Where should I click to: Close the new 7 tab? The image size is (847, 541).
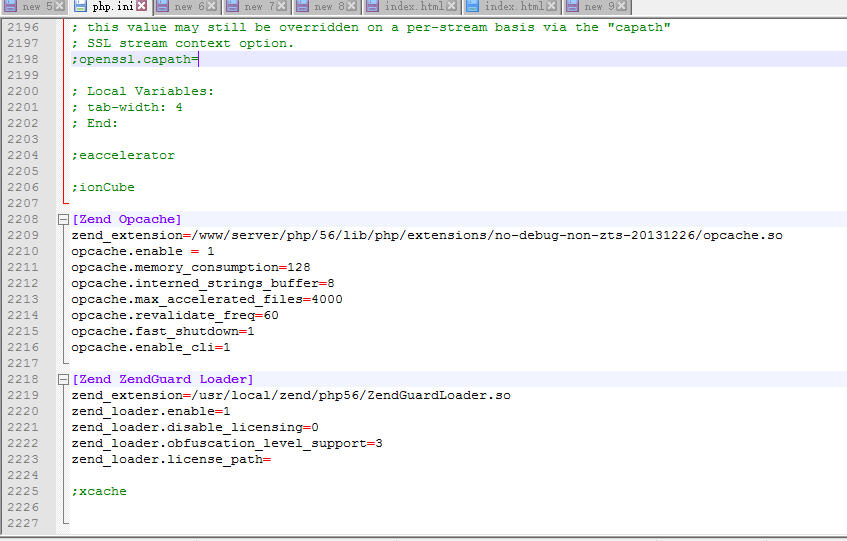281,6
